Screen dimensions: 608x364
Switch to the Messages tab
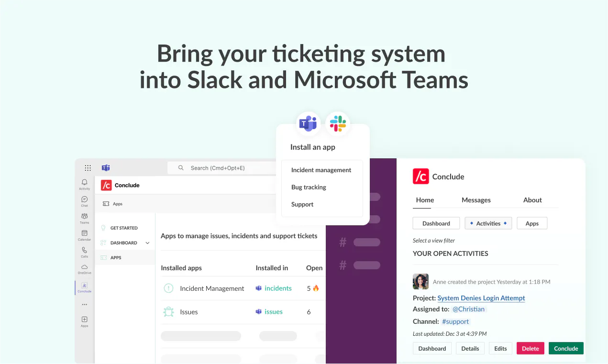[x=476, y=200]
